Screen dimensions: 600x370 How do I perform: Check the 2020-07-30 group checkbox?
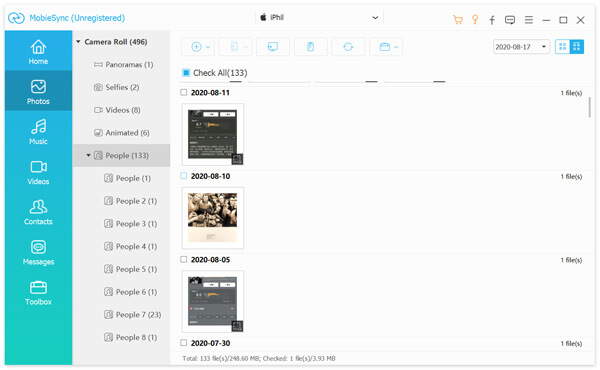pyautogui.click(x=184, y=343)
